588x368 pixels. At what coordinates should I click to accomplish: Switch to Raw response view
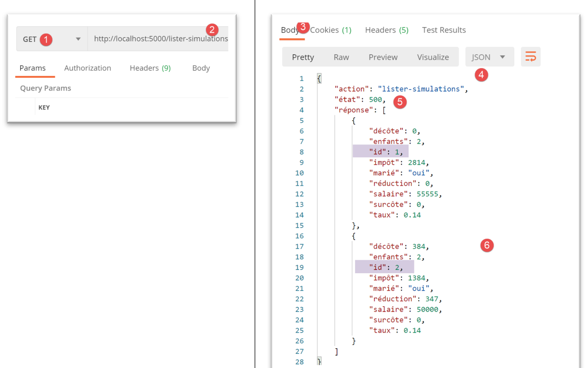click(x=341, y=57)
